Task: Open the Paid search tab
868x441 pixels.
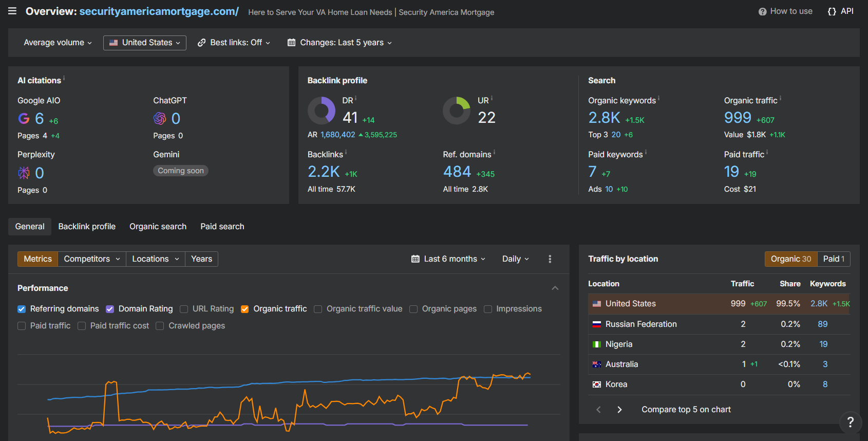Action: coord(222,227)
